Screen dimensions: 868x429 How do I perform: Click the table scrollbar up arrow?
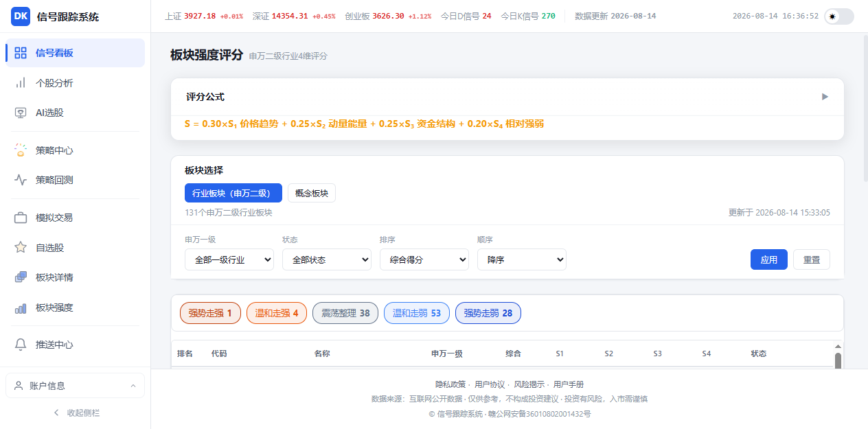[838, 347]
